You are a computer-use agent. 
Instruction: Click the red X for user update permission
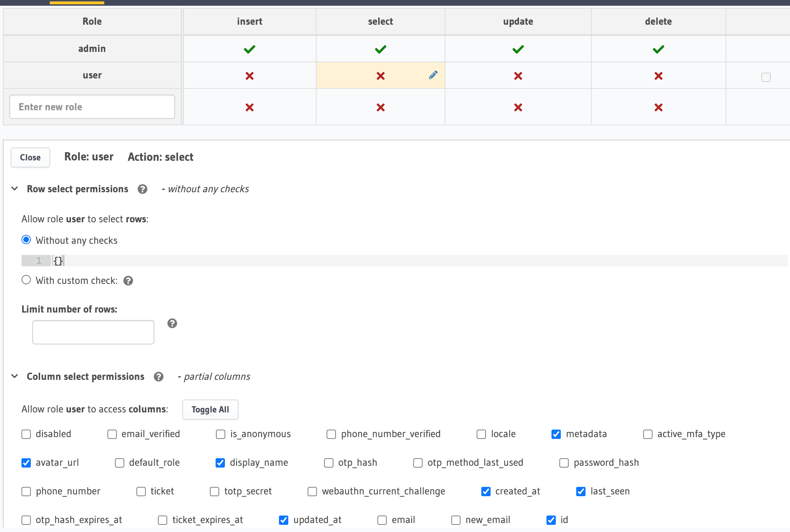(518, 76)
